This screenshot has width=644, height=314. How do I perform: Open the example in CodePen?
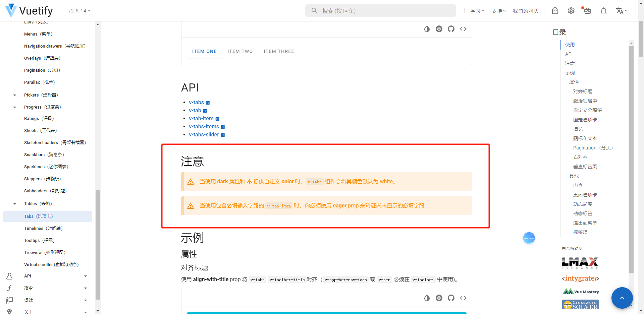[439, 29]
